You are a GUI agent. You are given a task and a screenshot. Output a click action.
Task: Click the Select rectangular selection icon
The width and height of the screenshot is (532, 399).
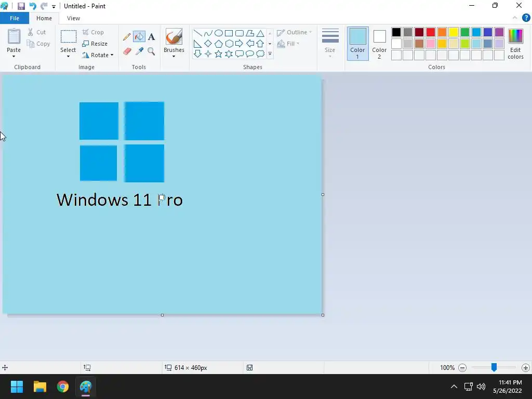pos(68,37)
